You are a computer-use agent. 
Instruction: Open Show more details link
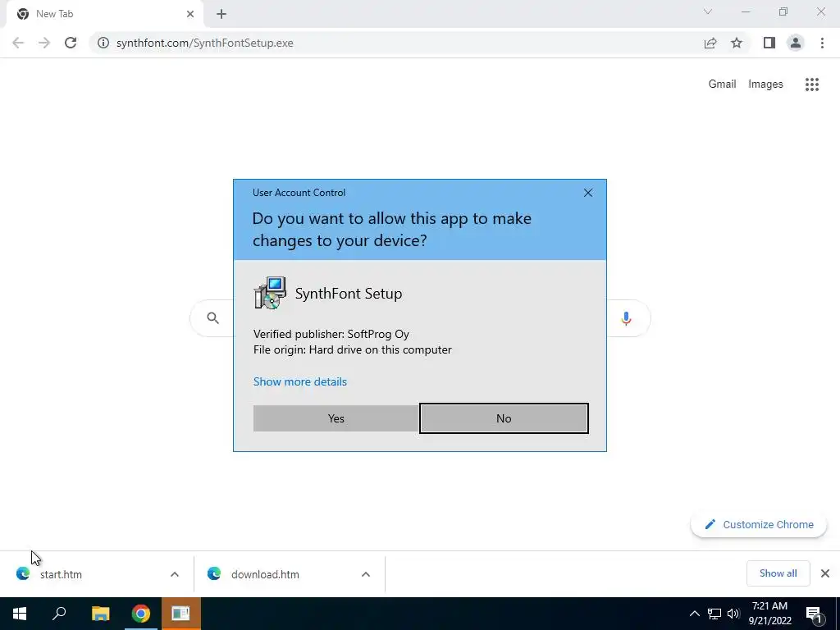(300, 381)
